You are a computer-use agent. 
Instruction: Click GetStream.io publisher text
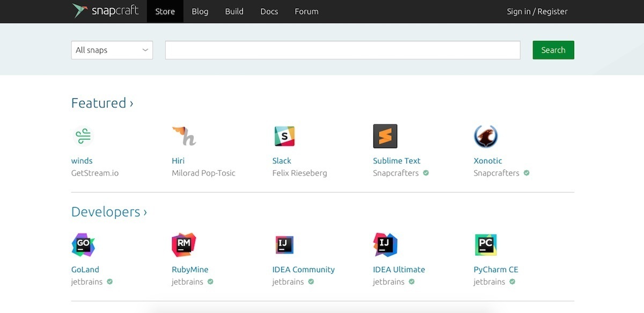(95, 173)
